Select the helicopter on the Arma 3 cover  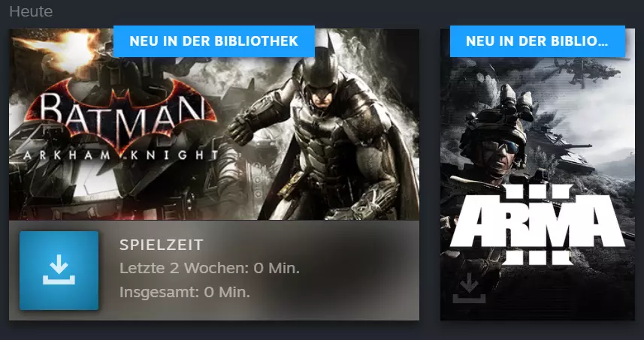[x=586, y=72]
